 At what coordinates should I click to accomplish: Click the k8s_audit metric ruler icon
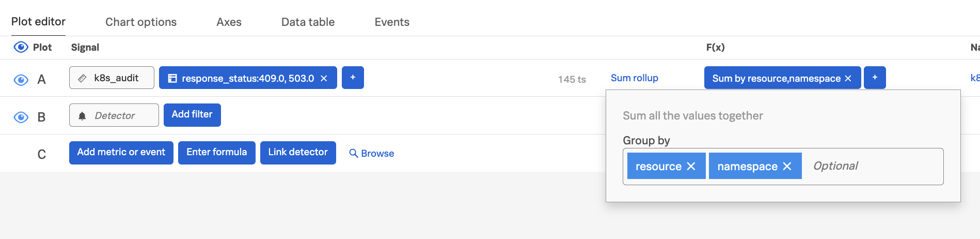point(82,78)
